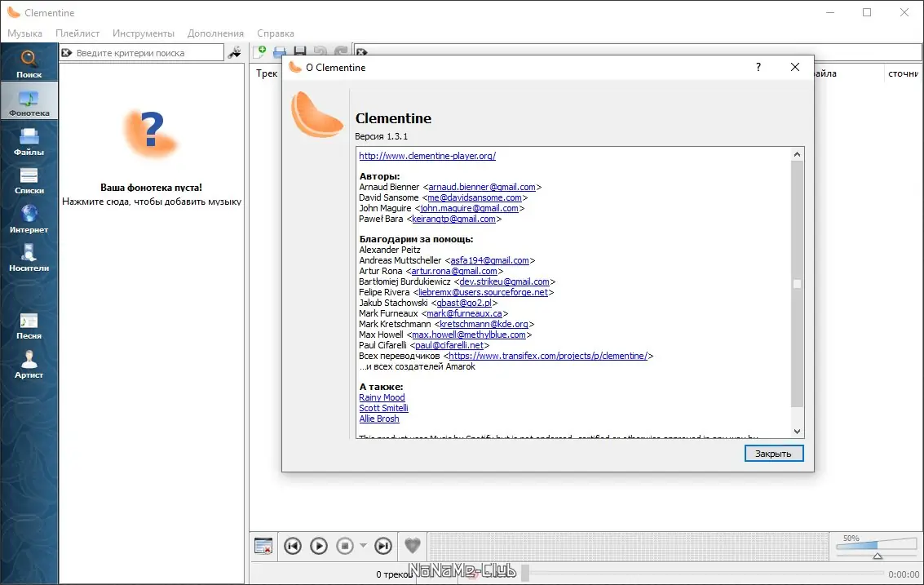This screenshot has width=924, height=585.
Task: Create a new playlist with plus icon
Action: coord(260,52)
